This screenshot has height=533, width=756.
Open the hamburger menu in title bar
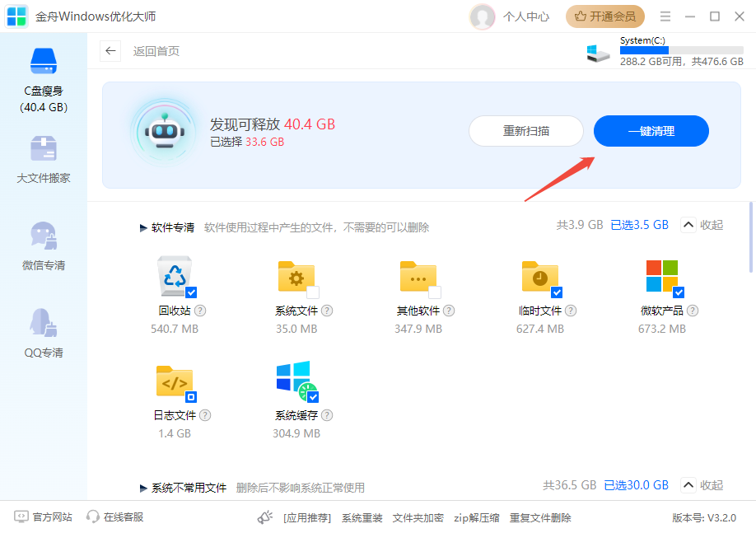[x=665, y=16]
